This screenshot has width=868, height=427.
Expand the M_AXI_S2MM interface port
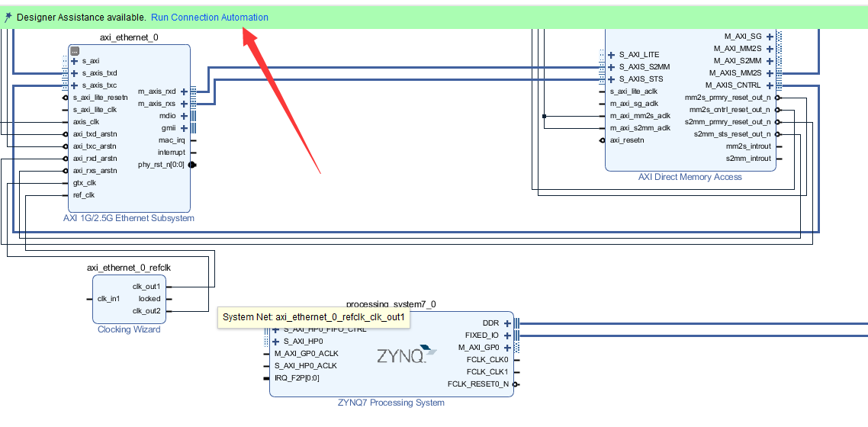(x=770, y=61)
